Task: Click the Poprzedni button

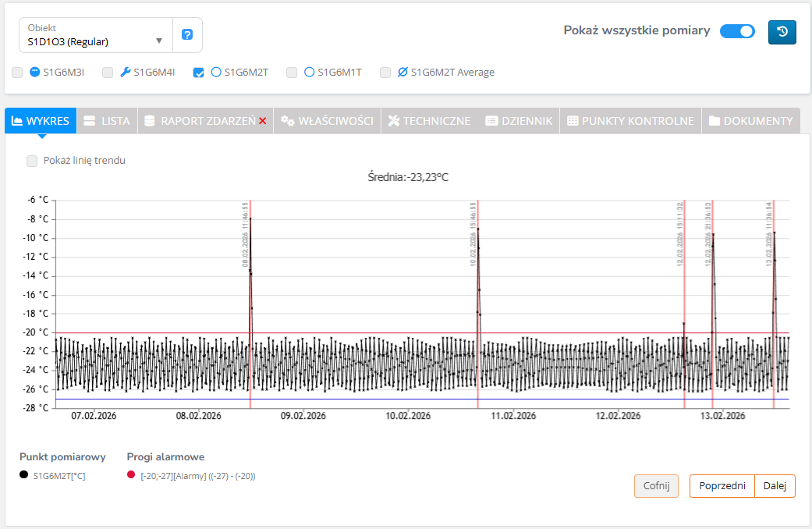Action: (722, 486)
